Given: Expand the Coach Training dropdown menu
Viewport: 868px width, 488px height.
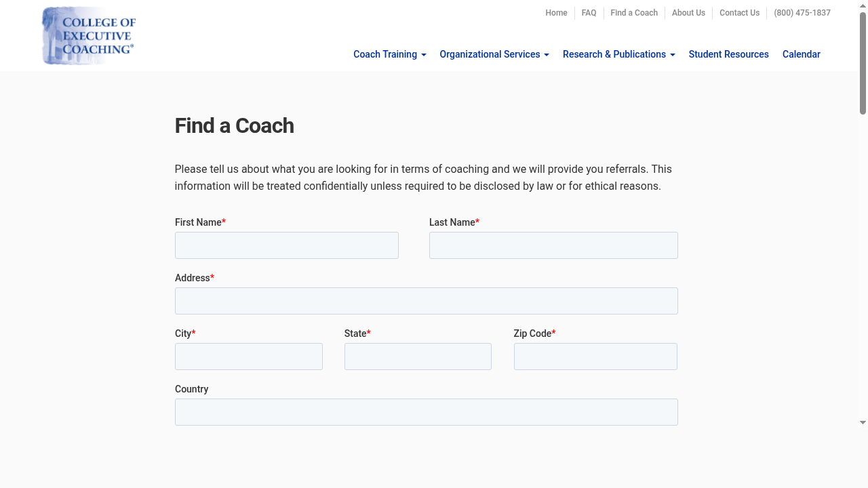Looking at the screenshot, I should coord(390,54).
